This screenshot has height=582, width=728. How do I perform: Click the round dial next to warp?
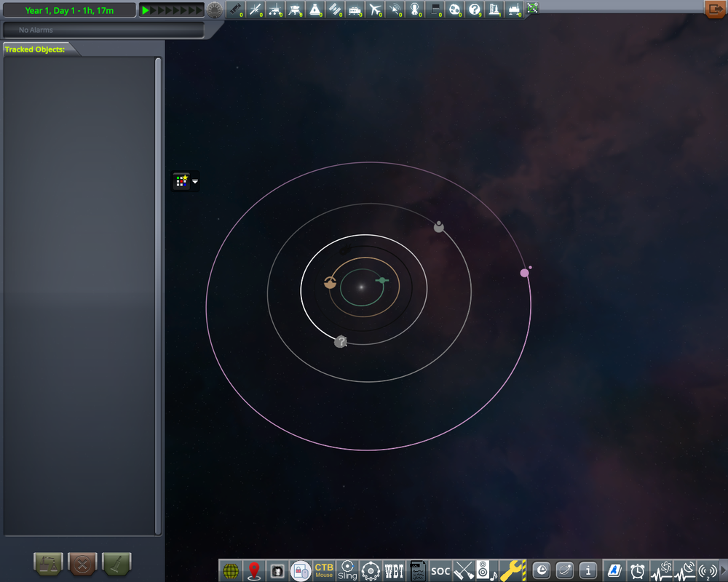pos(215,10)
